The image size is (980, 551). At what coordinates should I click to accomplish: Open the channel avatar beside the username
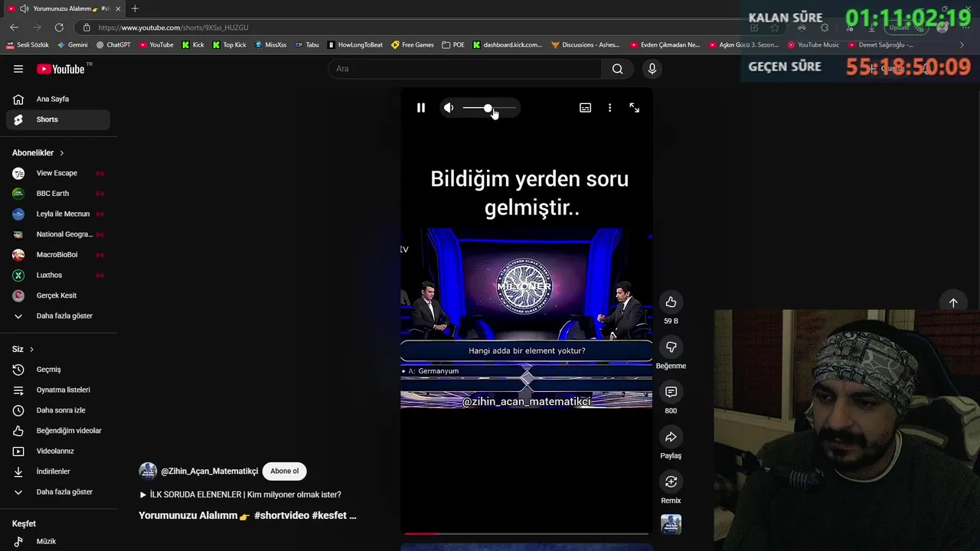[x=148, y=471]
